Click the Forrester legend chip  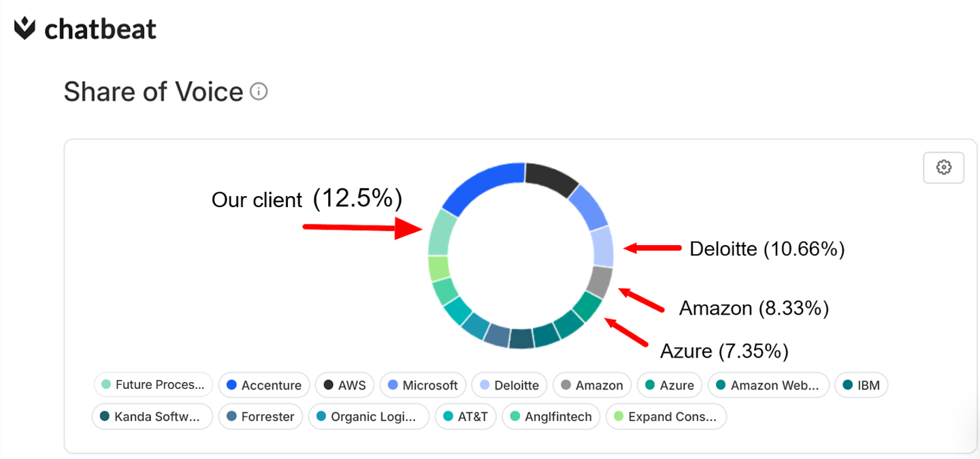261,417
